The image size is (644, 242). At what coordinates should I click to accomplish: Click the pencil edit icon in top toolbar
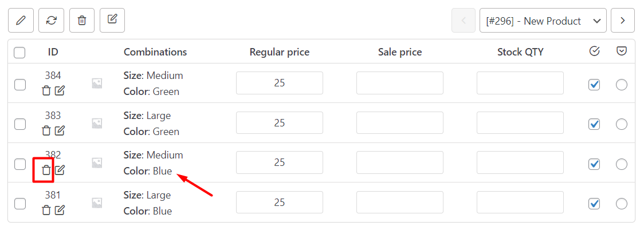click(x=21, y=21)
